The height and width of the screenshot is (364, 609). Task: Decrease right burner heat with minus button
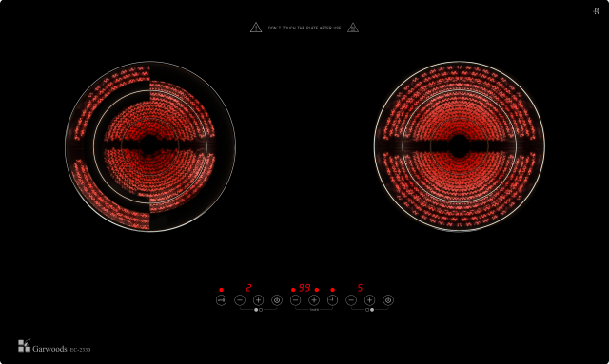[x=351, y=300]
